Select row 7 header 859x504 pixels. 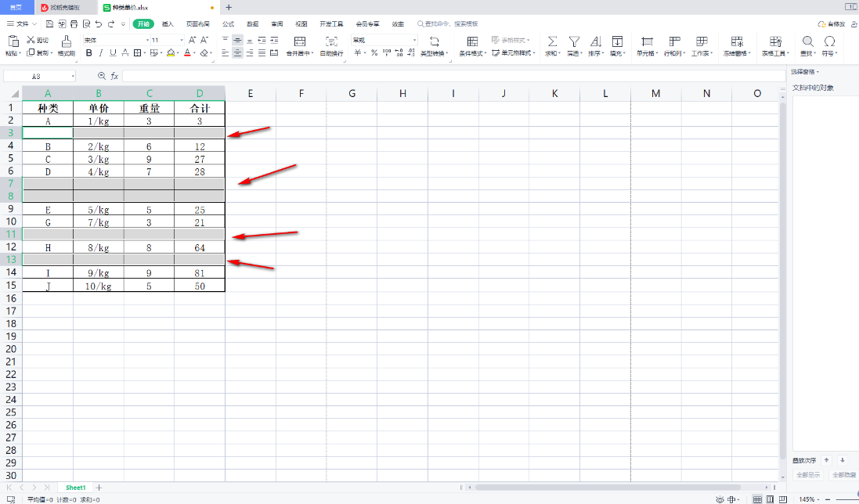coord(11,183)
